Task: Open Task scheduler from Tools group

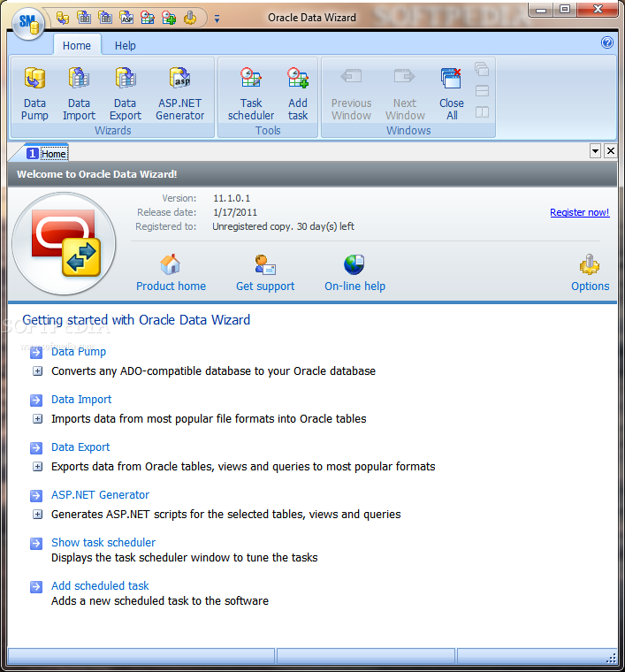Action: click(251, 94)
